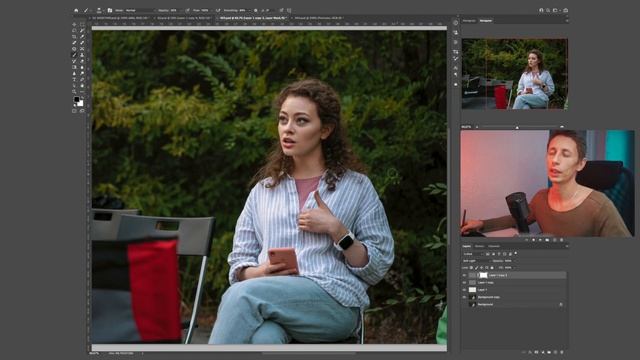The image size is (640, 360).
Task: Click the search icon at top right
Action: [548, 10]
